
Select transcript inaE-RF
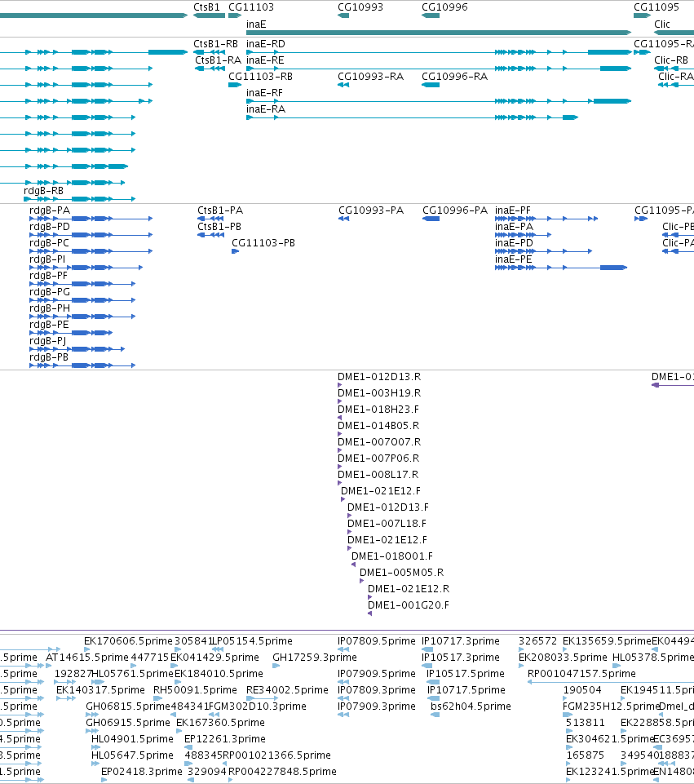439,101
